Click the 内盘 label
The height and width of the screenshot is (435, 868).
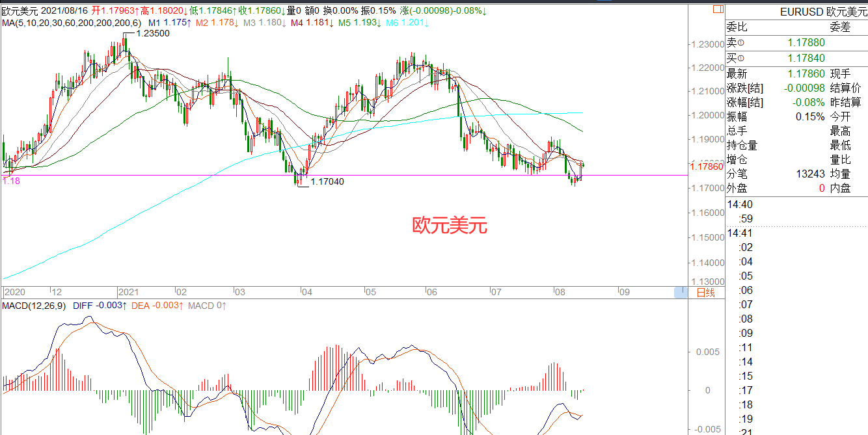pos(840,189)
